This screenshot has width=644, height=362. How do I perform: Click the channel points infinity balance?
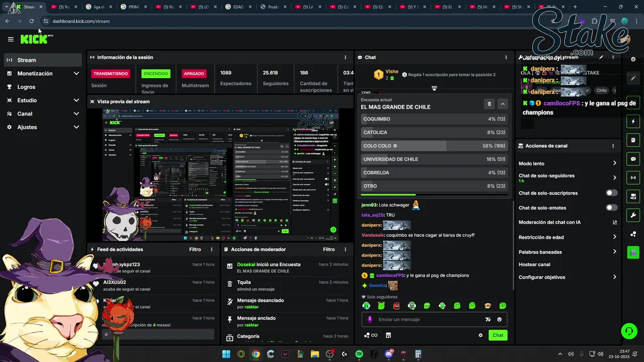(371, 335)
